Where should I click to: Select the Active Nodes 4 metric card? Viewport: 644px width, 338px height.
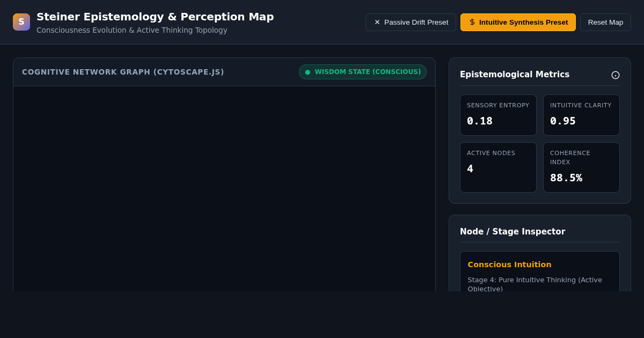coord(498,167)
